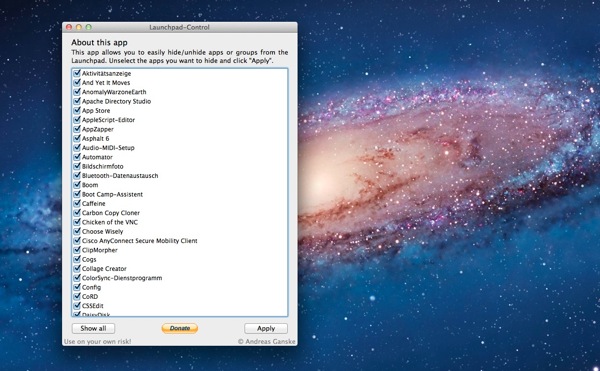The height and width of the screenshot is (371, 600).
Task: Toggle the Bildschirmfoto checkbox
Action: (x=77, y=166)
